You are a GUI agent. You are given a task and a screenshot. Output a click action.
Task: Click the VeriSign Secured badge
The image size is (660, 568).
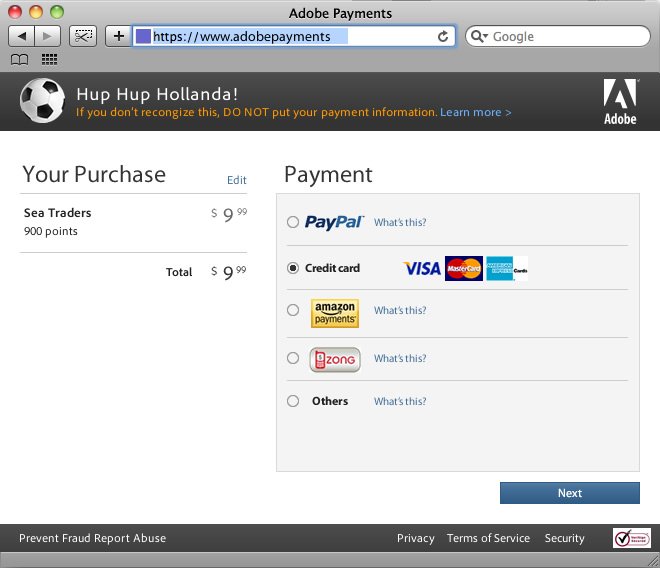point(632,538)
